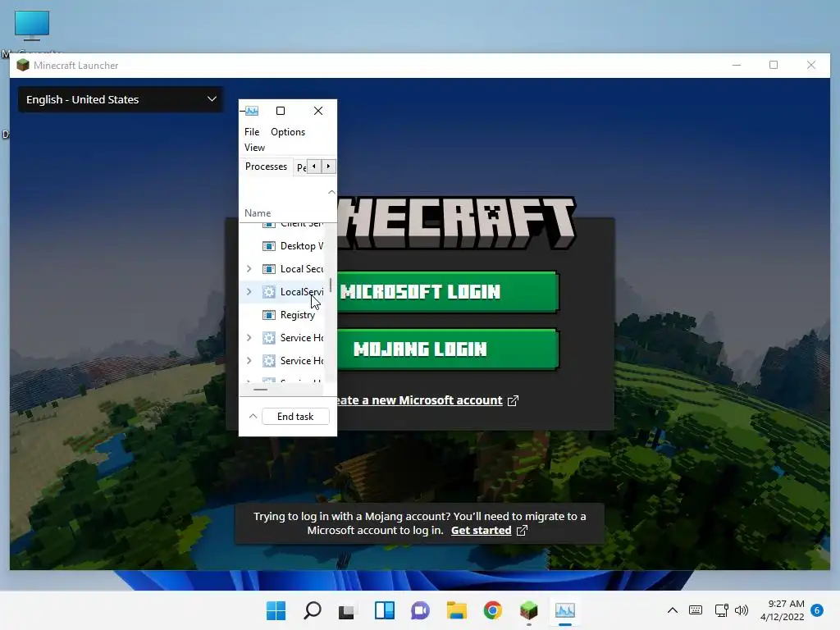840x630 pixels.
Task: Click the volume speaker tray icon
Action: point(742,610)
